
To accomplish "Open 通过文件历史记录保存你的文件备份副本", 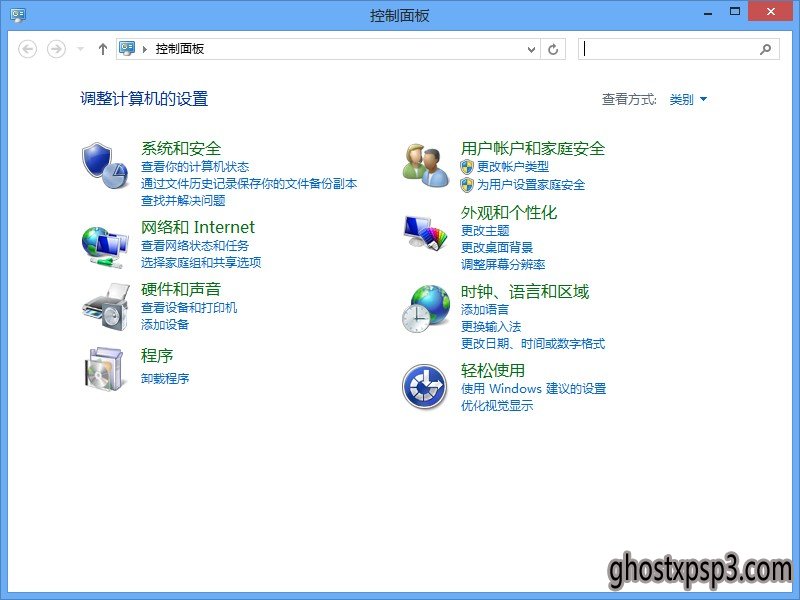I will click(249, 184).
